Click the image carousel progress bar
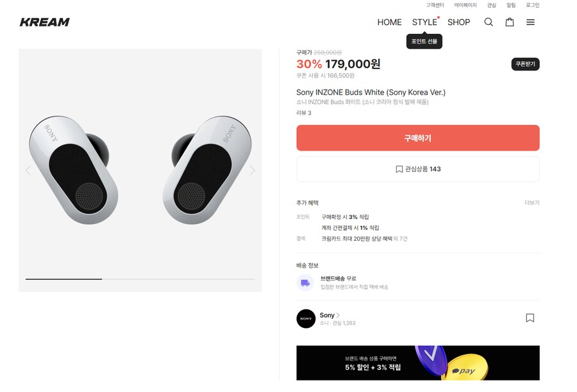This screenshot has width=577, height=392. 140,279
